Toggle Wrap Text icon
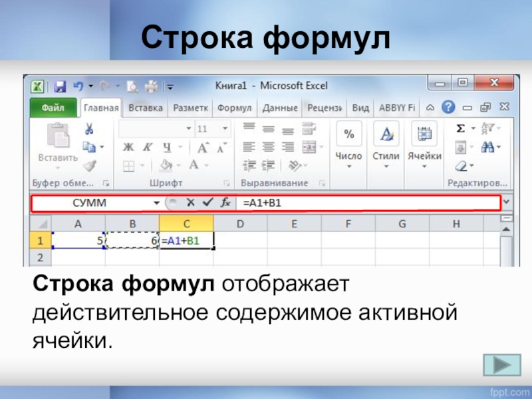This screenshot has height=399, width=532. click(x=309, y=128)
